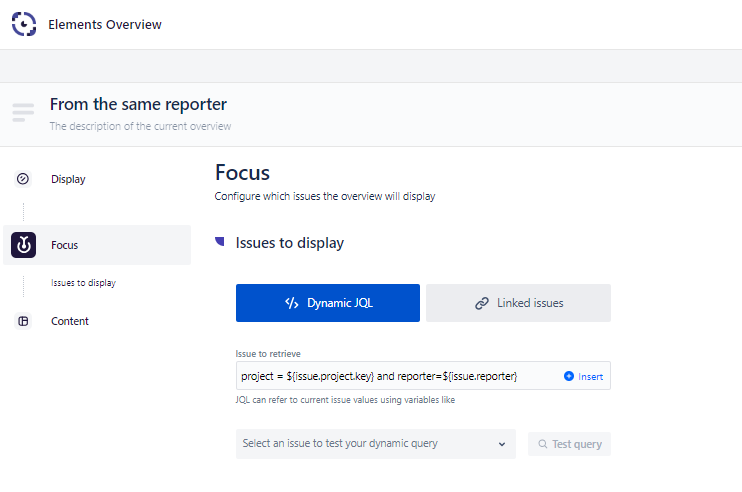Click the Focus step icon in sidebar
The image size is (742, 492).
tap(23, 245)
